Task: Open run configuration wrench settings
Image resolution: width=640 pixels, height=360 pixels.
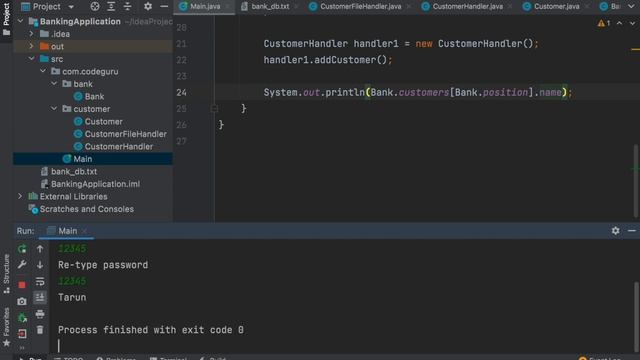Action: (x=22, y=265)
